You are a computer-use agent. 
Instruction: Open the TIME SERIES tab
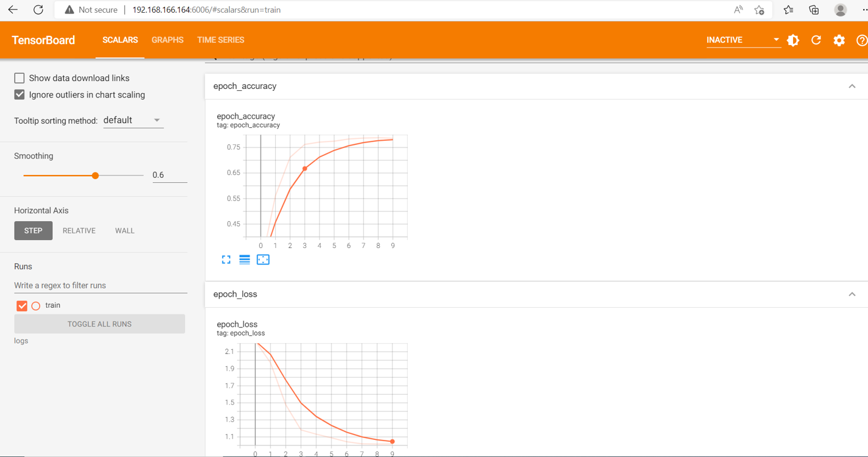[220, 40]
